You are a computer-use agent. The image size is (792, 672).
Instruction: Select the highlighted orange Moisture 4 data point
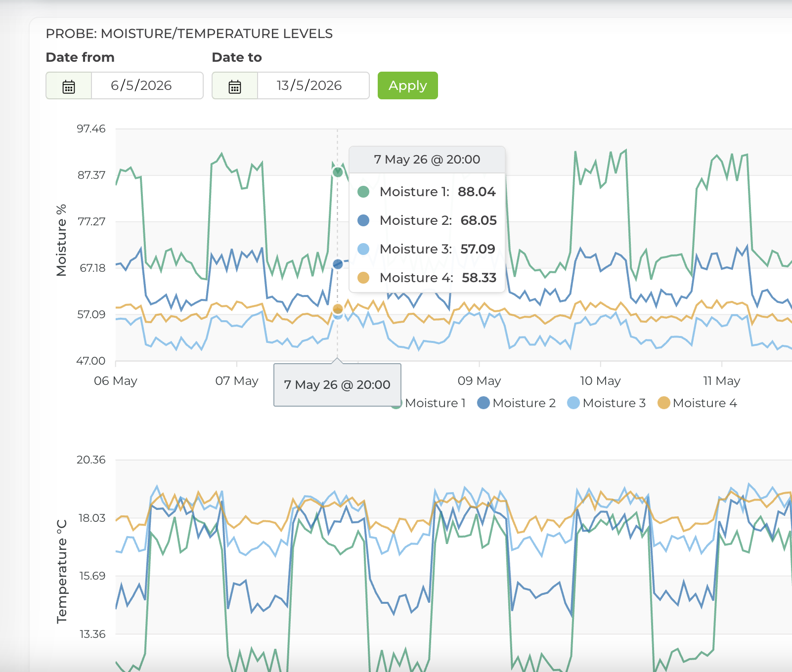pyautogui.click(x=338, y=309)
